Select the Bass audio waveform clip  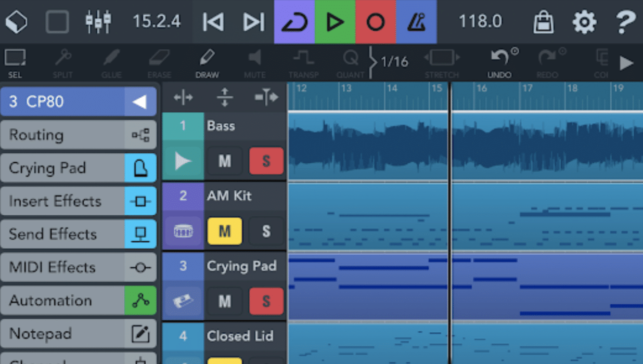465,147
